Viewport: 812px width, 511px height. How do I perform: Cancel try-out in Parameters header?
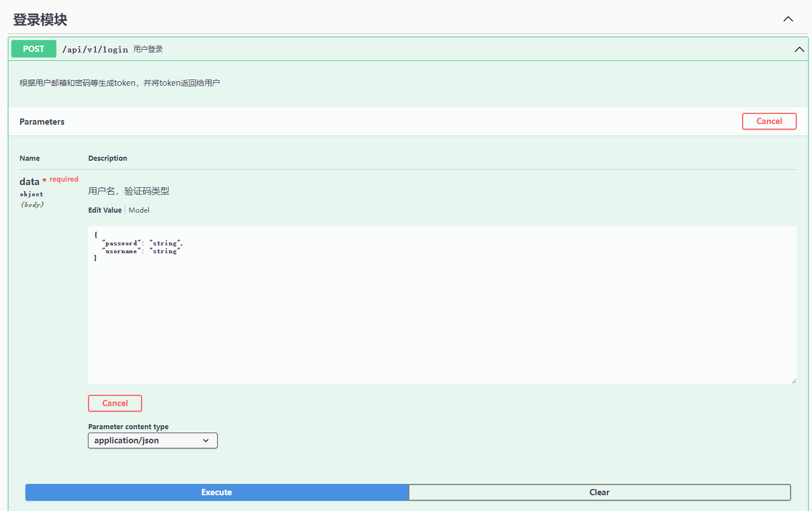[769, 121]
